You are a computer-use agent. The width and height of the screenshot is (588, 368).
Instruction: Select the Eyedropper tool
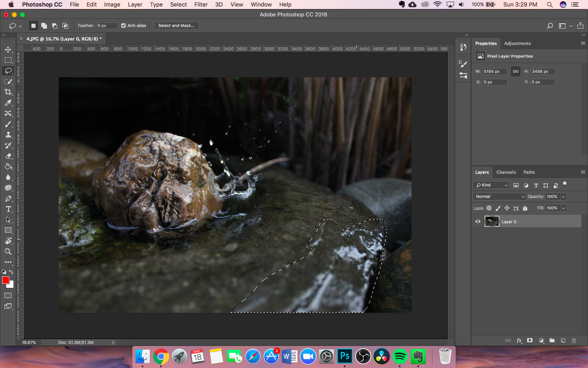coord(8,103)
